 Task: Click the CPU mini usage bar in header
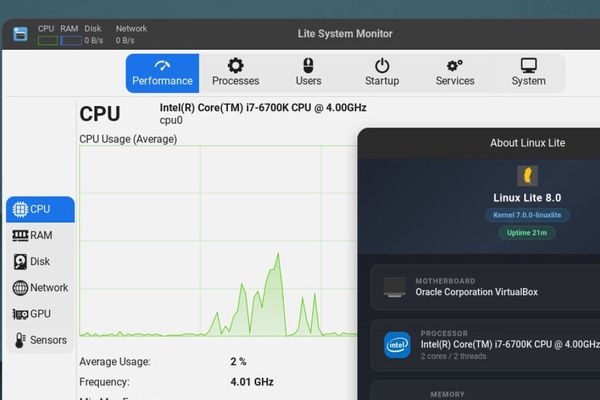[48, 40]
